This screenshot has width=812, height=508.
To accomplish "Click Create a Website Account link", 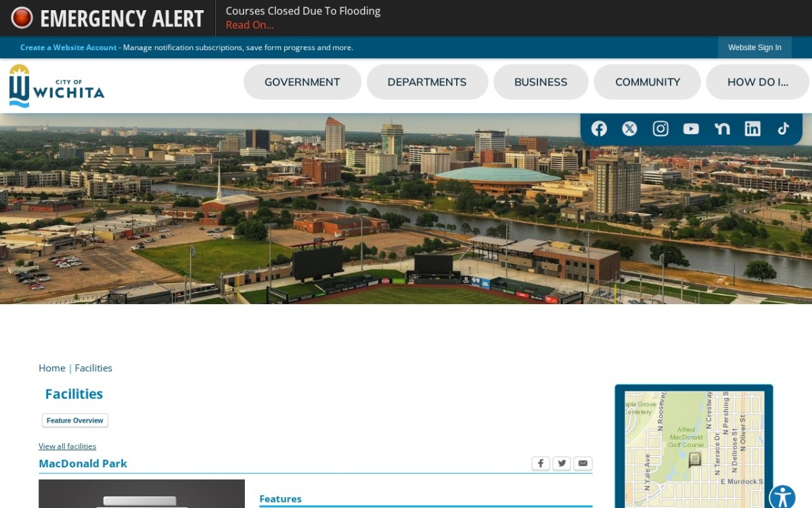I will coord(68,47).
